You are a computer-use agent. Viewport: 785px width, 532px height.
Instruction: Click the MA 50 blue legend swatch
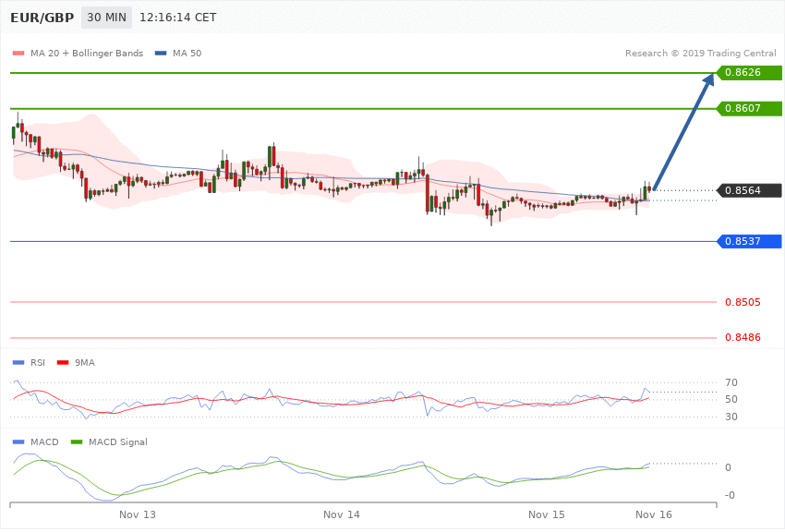pyautogui.click(x=161, y=53)
